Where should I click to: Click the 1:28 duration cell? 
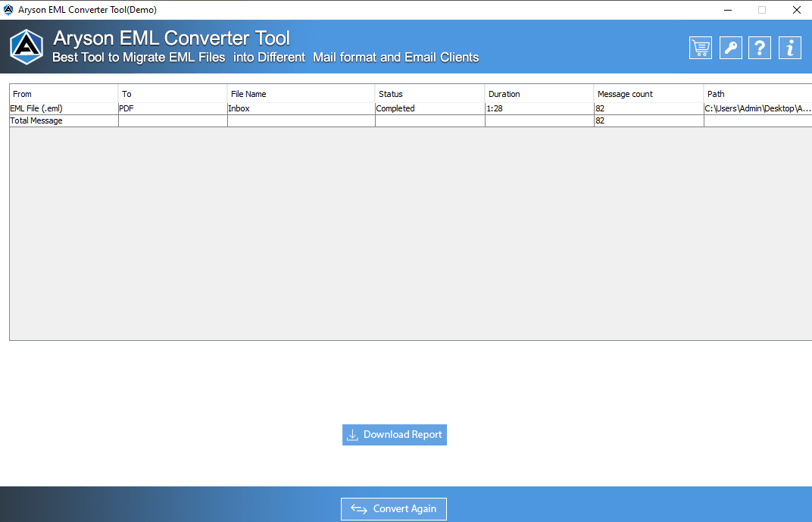539,109
